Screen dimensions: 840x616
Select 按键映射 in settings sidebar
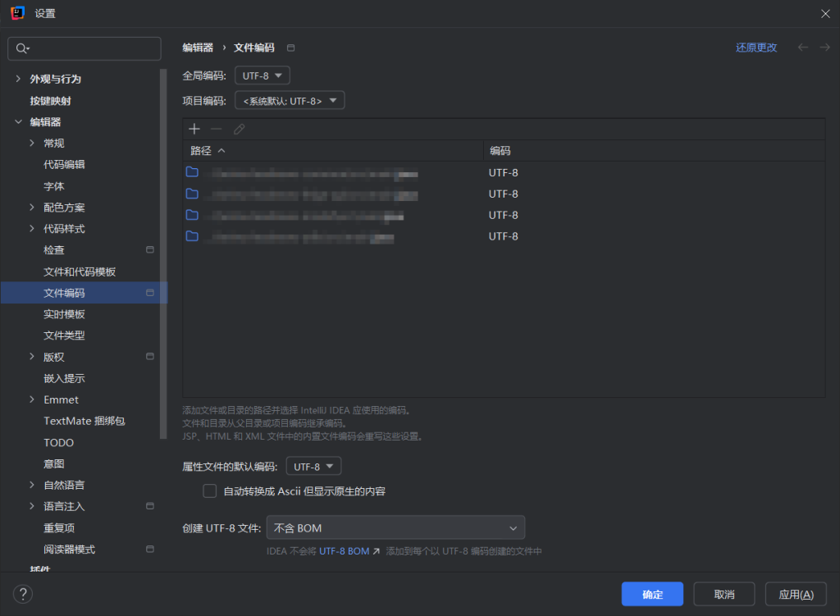50,101
